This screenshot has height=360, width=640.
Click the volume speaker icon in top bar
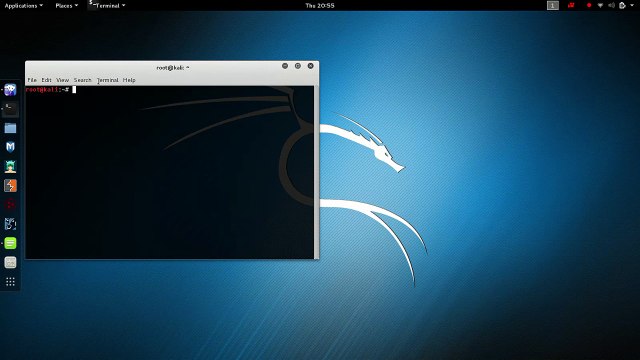point(611,5)
